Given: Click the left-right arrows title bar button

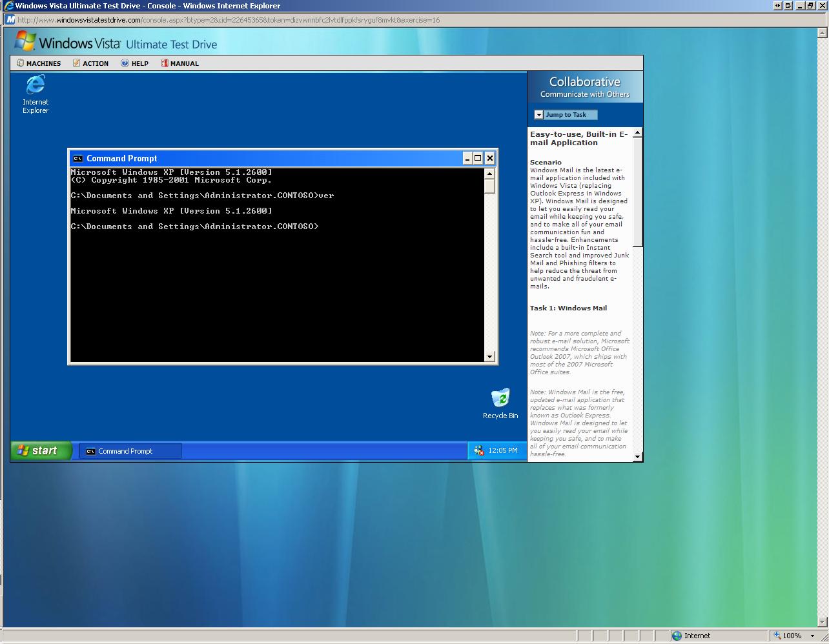Looking at the screenshot, I should (x=778, y=6).
